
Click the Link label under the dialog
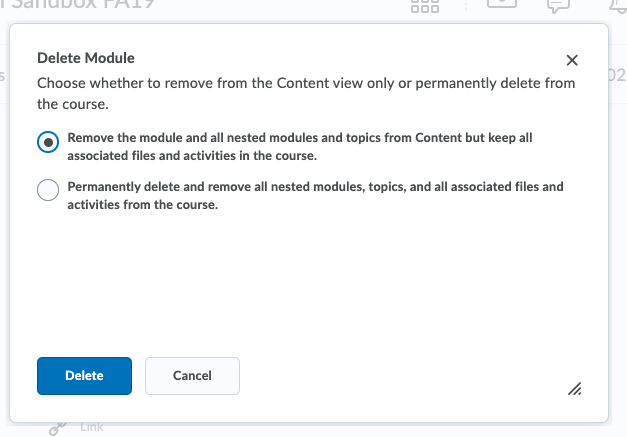[92, 427]
